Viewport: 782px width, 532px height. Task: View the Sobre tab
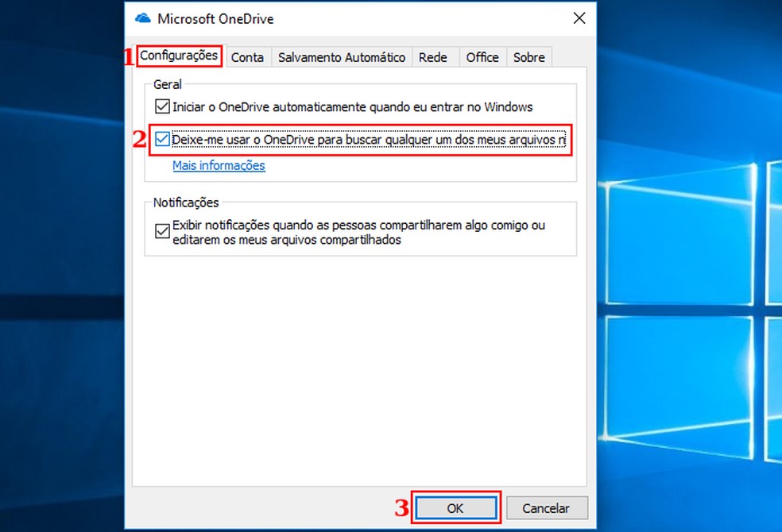pos(528,57)
